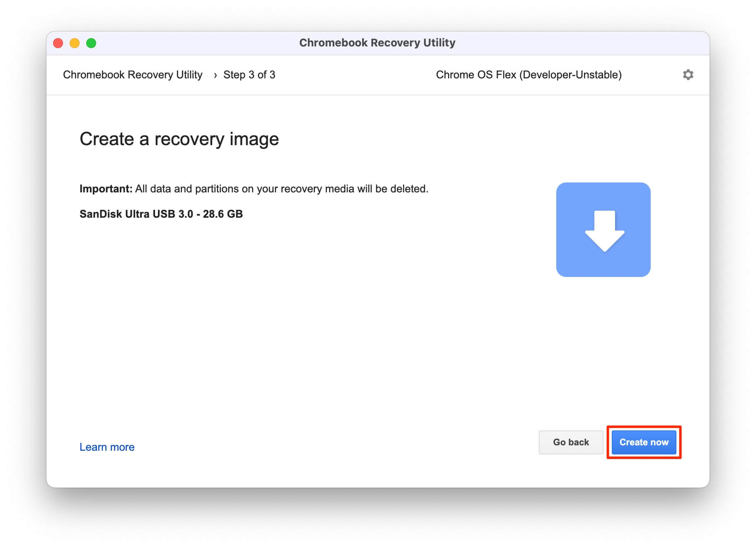Click the Create a recovery image heading
This screenshot has width=756, height=549.
click(179, 139)
